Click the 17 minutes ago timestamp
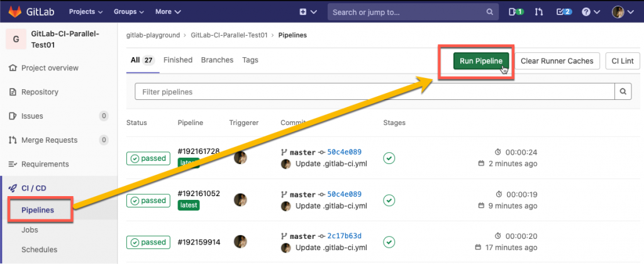This screenshot has width=644, height=264. click(x=511, y=248)
